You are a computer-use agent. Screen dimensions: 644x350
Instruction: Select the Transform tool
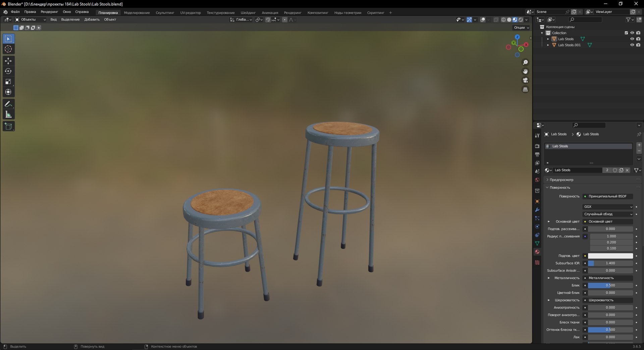[8, 92]
